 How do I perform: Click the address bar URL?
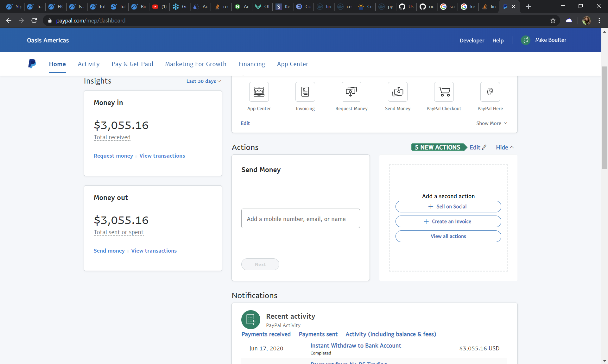(91, 21)
